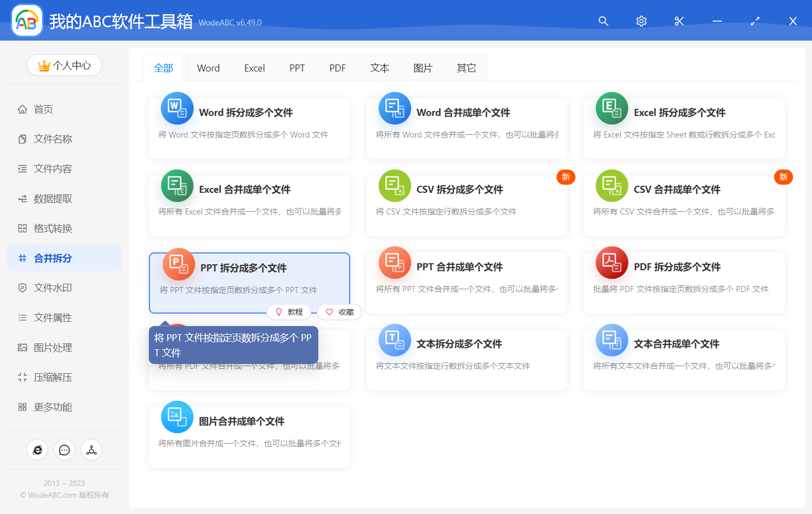Click the Word 拆分成多个文件 icon
This screenshot has width=812, height=514.
[x=177, y=108]
